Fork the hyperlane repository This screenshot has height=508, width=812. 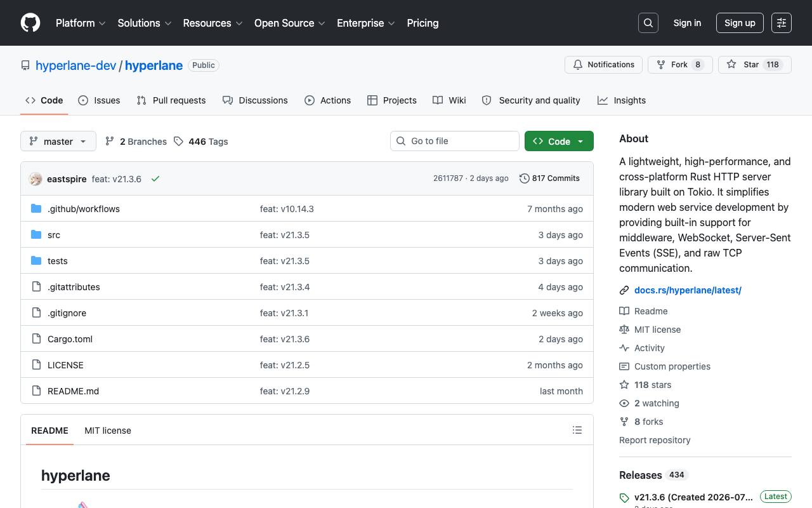click(x=680, y=65)
